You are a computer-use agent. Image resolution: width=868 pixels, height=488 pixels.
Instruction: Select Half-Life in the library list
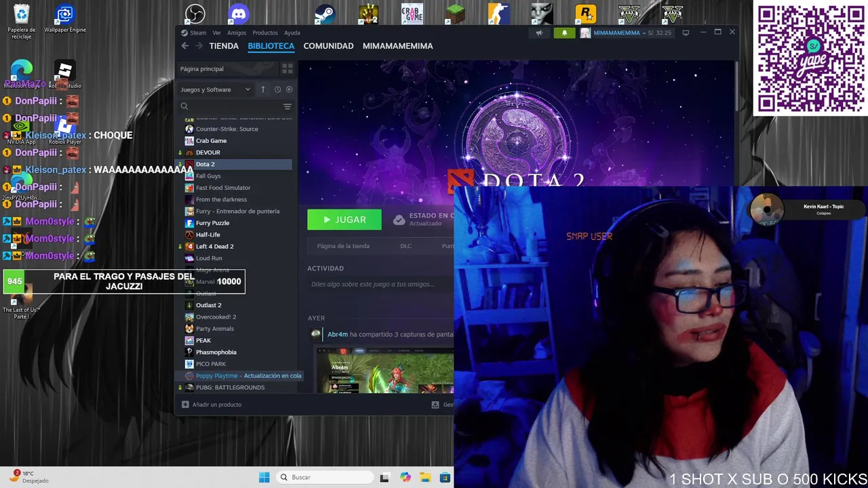coord(208,235)
